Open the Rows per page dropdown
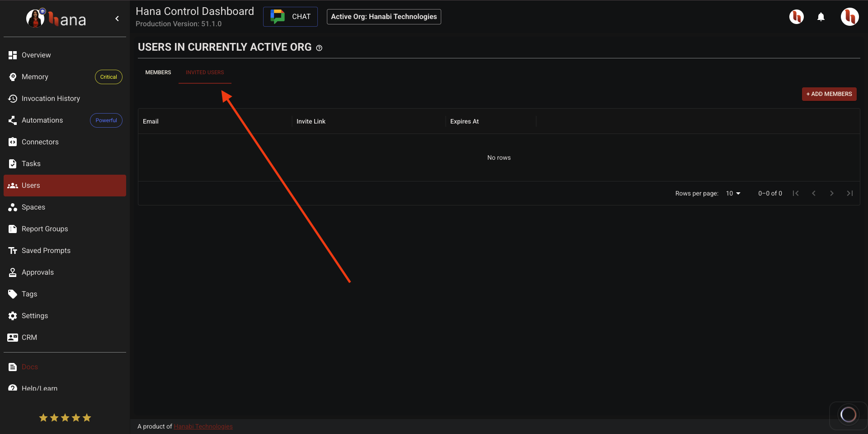868x434 pixels. [733, 193]
